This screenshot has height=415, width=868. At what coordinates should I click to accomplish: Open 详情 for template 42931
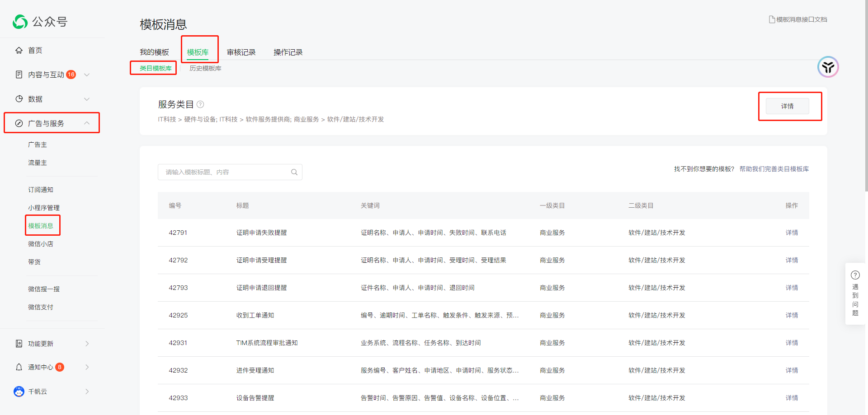pos(792,343)
